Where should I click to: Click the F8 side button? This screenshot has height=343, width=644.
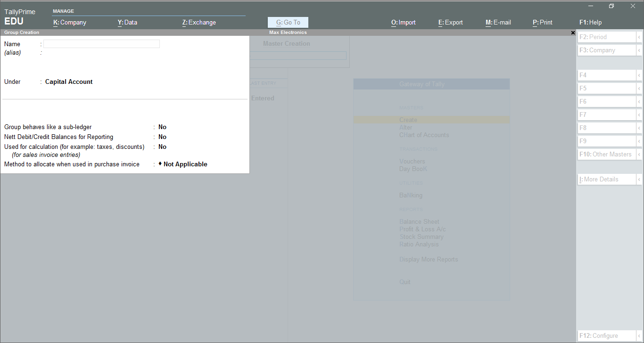(x=607, y=128)
